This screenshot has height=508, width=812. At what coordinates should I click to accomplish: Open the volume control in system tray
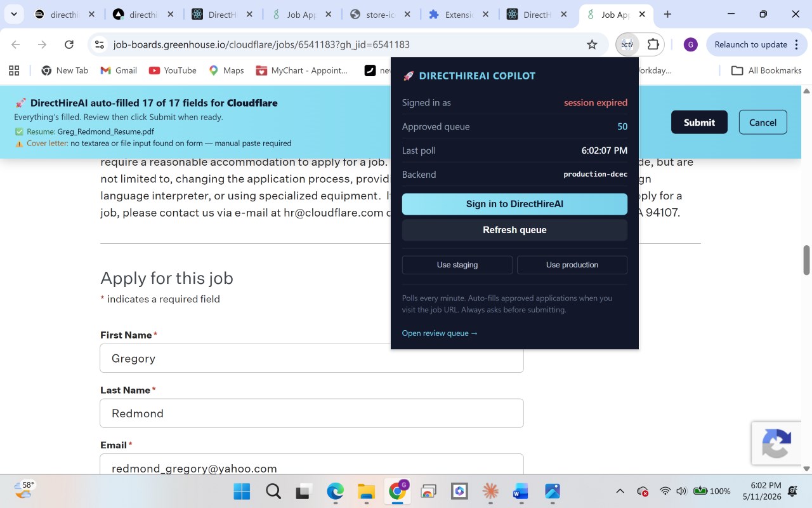(681, 491)
